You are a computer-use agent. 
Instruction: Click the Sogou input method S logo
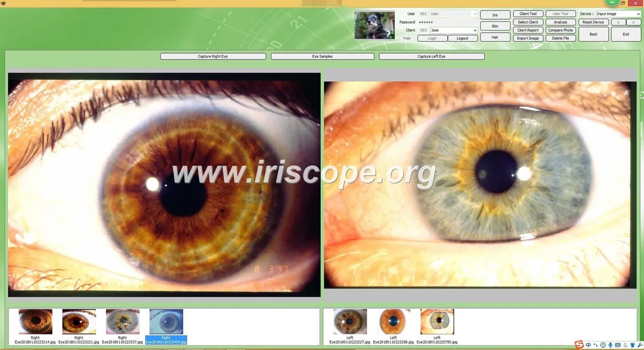pos(579,345)
